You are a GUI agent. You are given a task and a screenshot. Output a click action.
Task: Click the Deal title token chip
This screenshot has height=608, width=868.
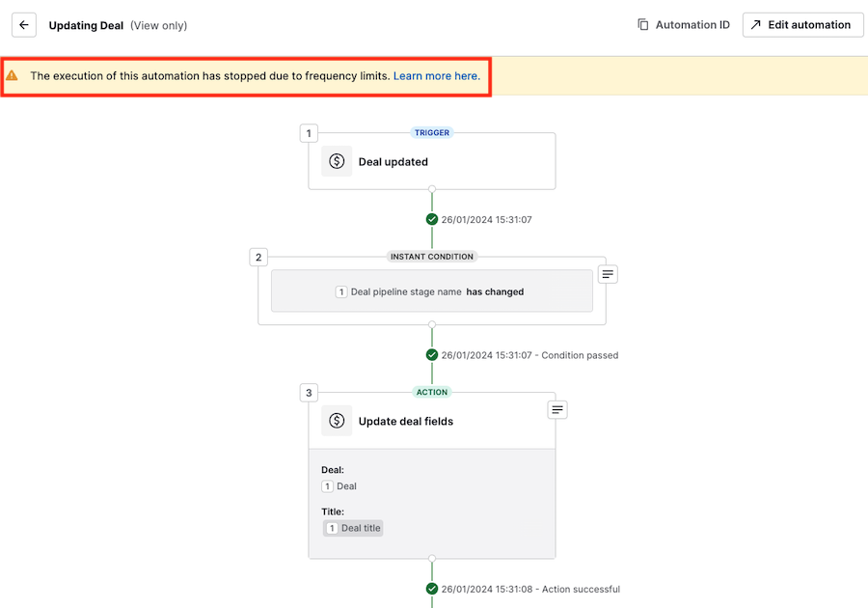tap(353, 528)
